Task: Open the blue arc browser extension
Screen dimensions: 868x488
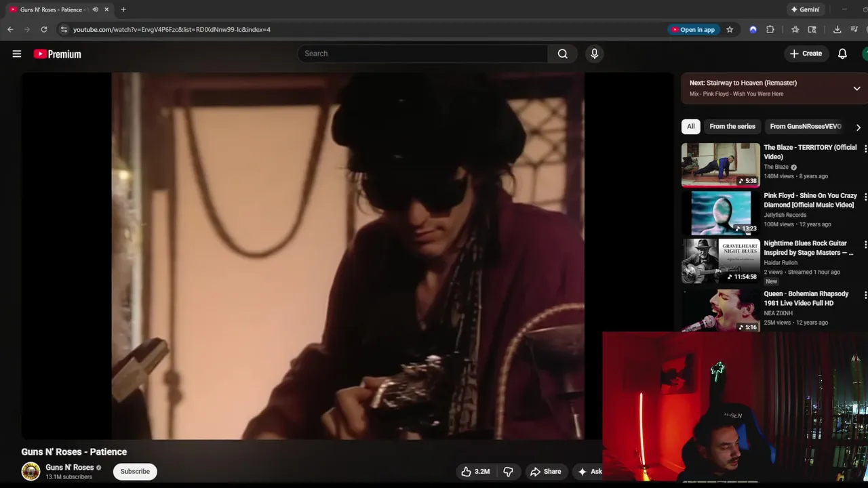Action: [x=753, y=30]
